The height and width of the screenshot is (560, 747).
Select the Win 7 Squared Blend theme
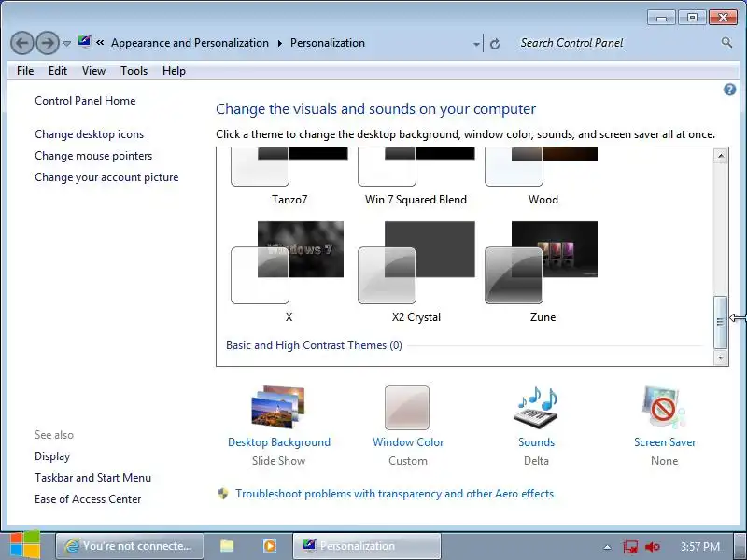(416, 176)
